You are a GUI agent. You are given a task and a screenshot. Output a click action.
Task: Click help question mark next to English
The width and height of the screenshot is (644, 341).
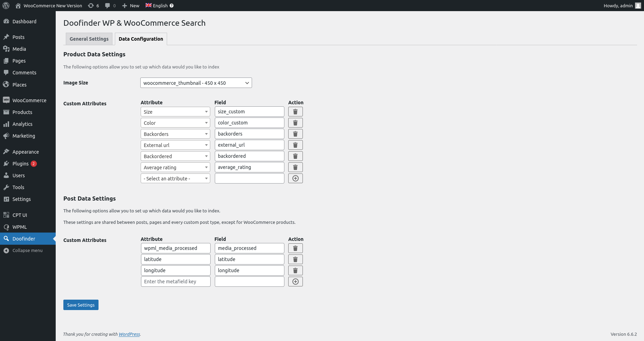click(x=172, y=6)
